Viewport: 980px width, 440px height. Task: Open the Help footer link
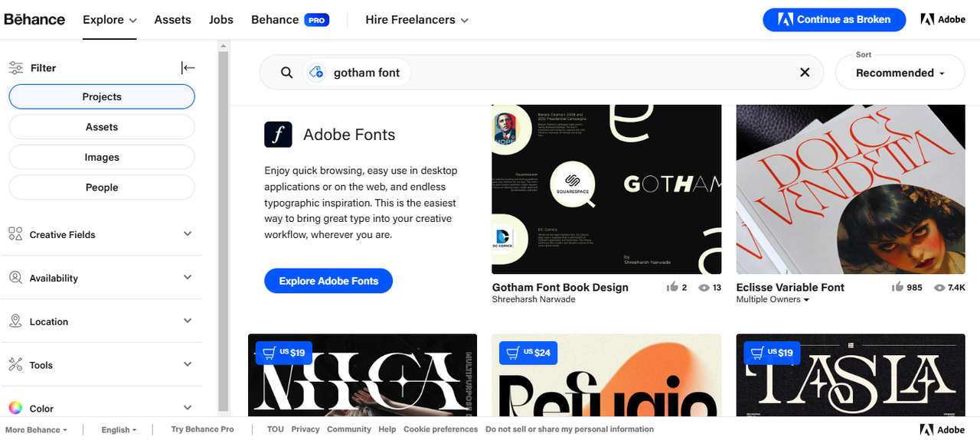pos(387,429)
